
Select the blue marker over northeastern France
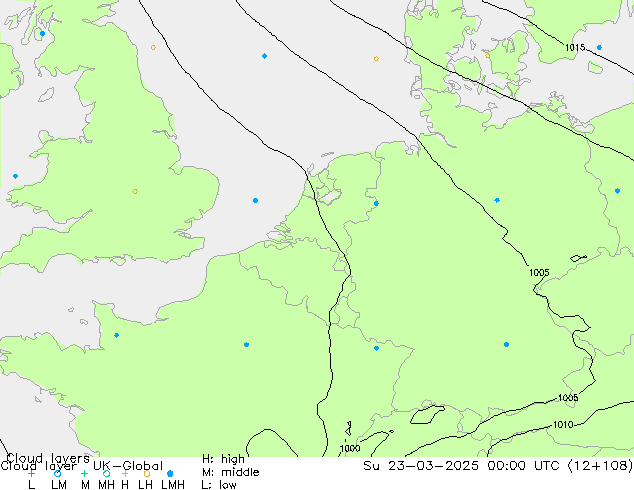[x=376, y=348]
